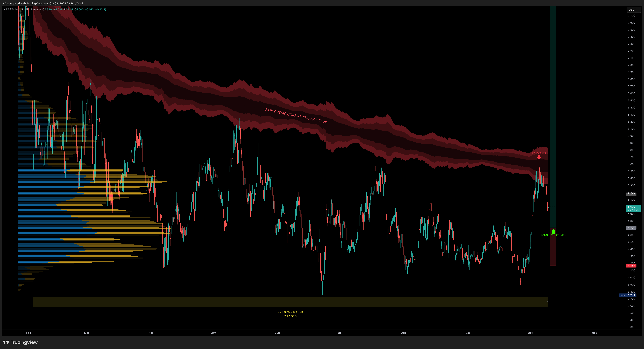Image resolution: width=644 pixels, height=349 pixels.
Task: Select the red stop-loss zone of the long position
Action: [553, 247]
